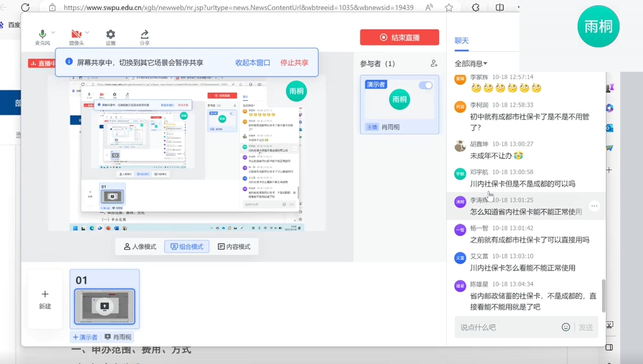Image resolution: width=643 pixels, height=364 pixels.
Task: Select the 组合模式 layout option
Action: click(x=186, y=247)
